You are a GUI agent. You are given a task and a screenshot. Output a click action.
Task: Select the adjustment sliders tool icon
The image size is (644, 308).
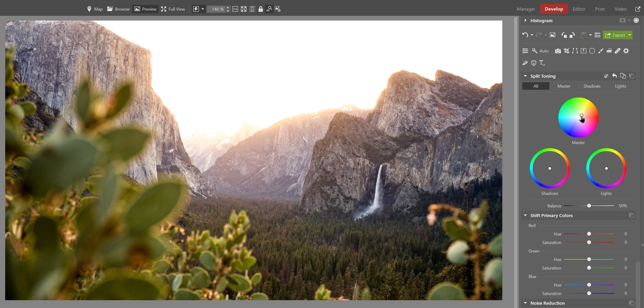coord(525,51)
